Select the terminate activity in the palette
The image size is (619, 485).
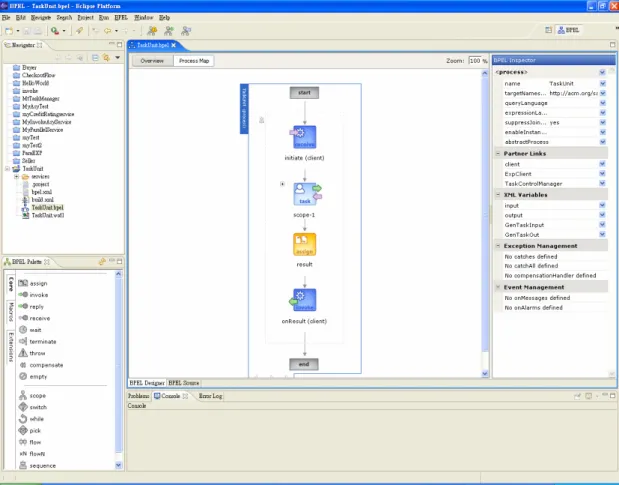point(38,341)
